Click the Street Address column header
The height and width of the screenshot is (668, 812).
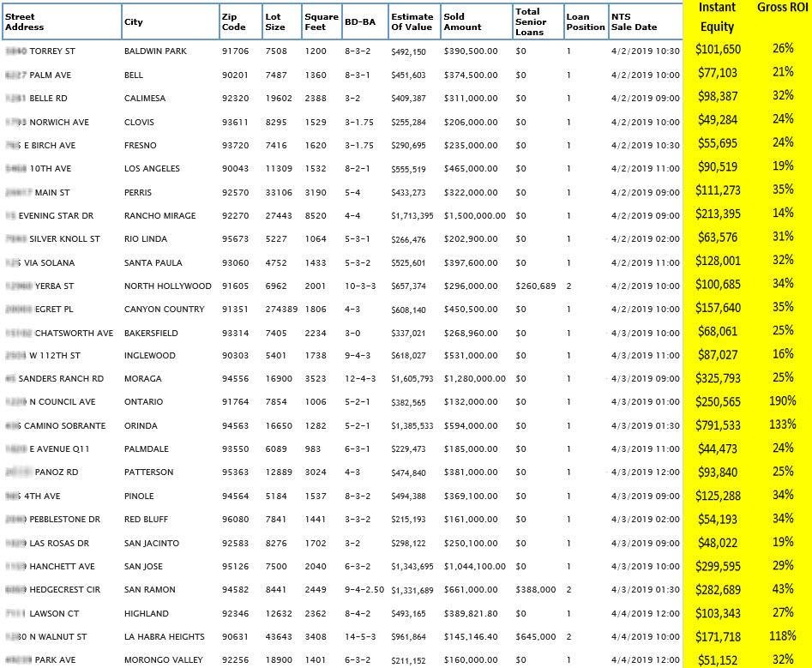coord(62,21)
